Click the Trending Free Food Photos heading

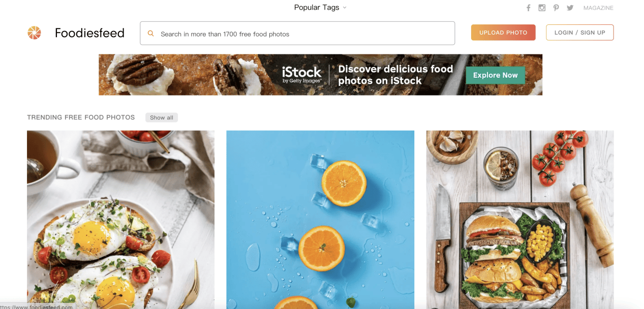(x=81, y=117)
